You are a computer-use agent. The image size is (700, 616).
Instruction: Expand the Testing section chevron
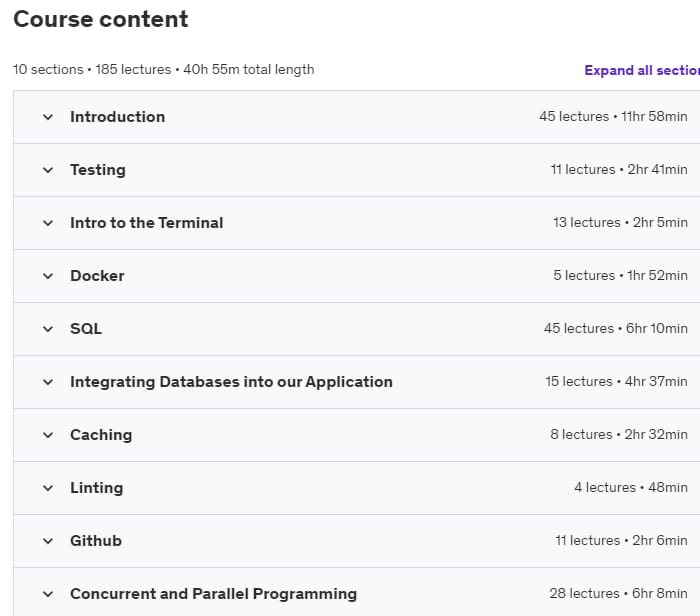(x=48, y=170)
